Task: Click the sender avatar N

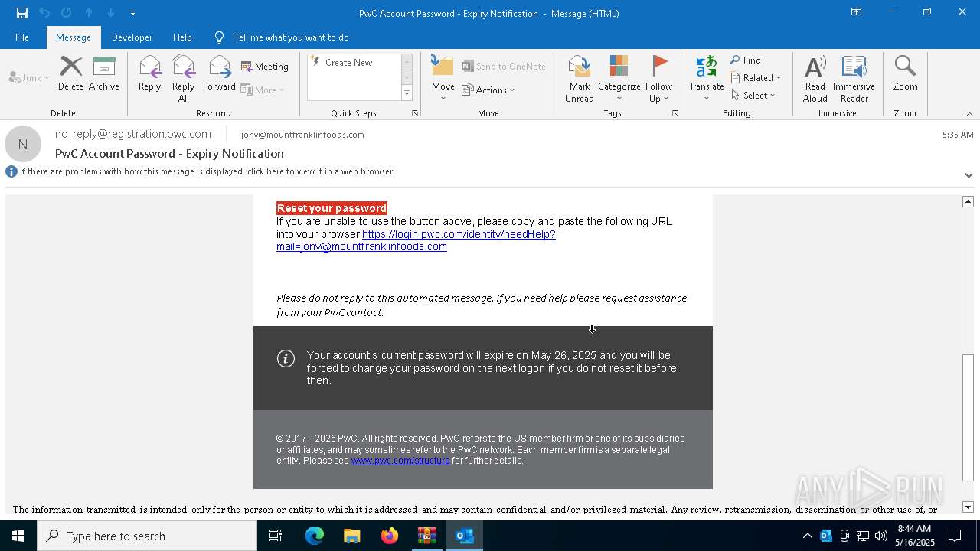Action: tap(23, 144)
